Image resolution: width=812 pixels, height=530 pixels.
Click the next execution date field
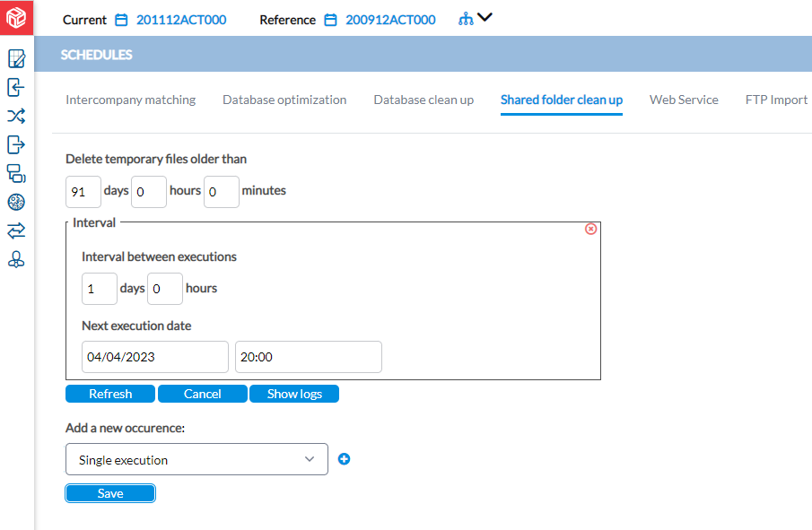155,357
